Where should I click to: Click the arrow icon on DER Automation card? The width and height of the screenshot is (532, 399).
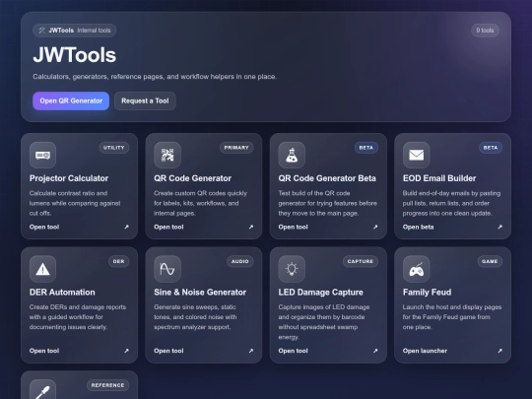click(126, 351)
